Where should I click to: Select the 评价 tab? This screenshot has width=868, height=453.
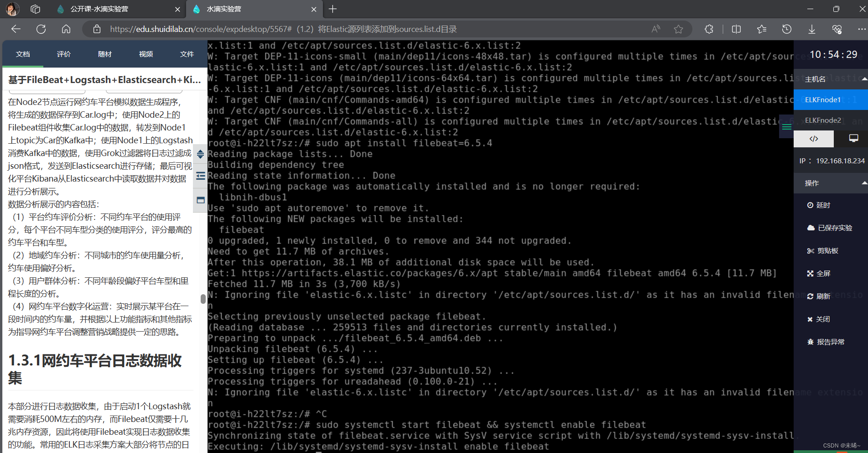[64, 54]
